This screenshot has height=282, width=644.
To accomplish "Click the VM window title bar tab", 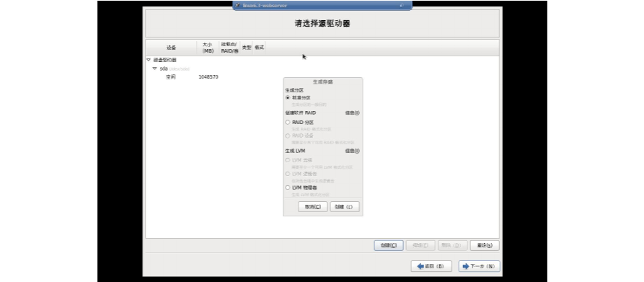I will coord(322,5).
